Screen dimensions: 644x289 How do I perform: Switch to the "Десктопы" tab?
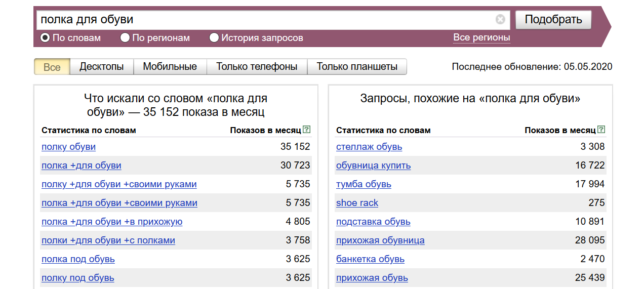point(101,67)
